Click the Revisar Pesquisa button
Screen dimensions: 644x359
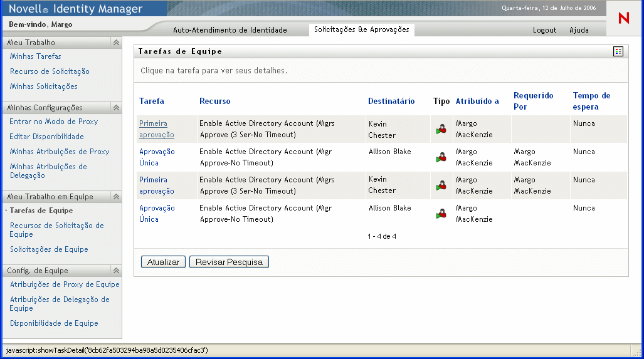[x=229, y=263]
